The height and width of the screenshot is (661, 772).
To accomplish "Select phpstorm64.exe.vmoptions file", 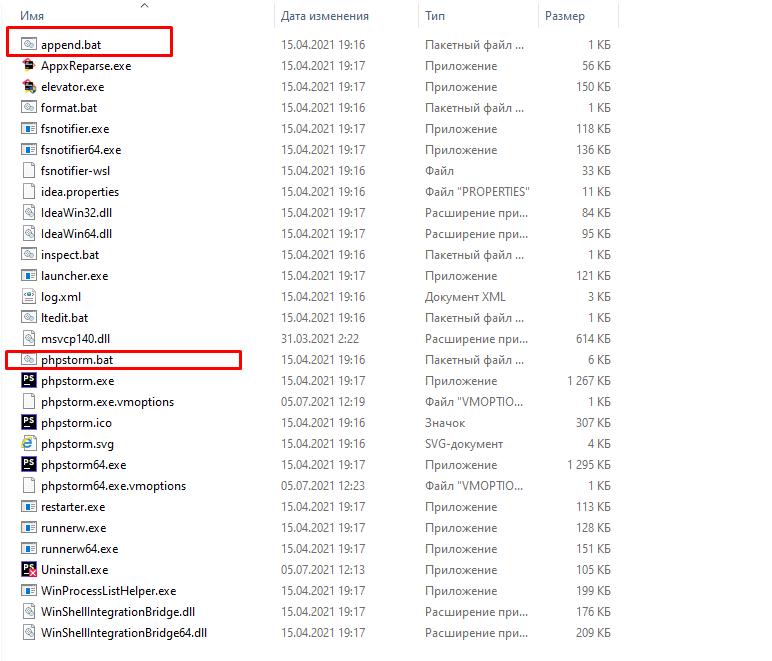I will point(113,486).
